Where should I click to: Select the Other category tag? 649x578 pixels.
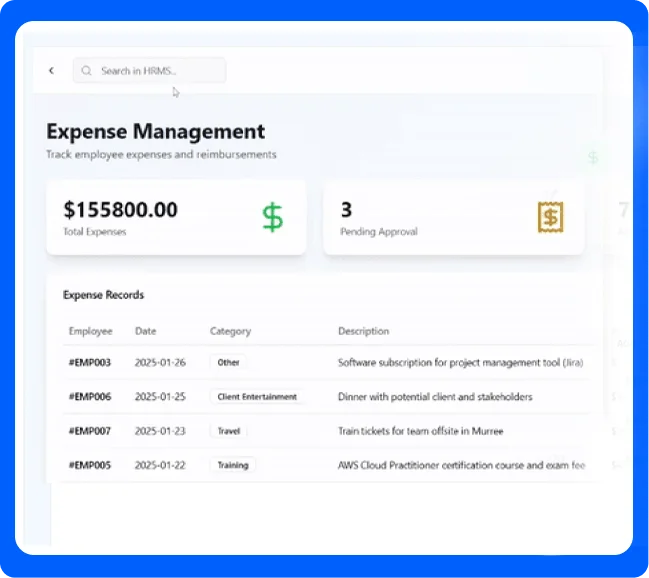[x=228, y=363]
